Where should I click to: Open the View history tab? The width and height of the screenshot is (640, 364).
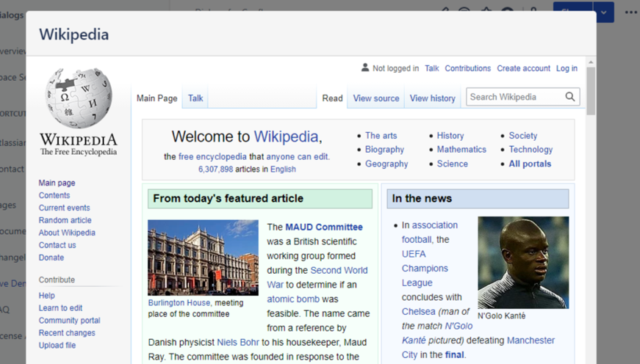pos(432,98)
